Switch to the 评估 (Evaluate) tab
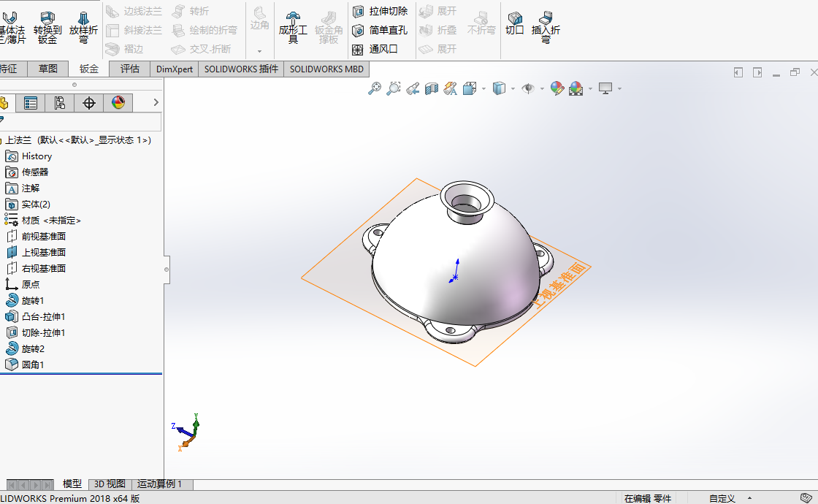The width and height of the screenshot is (818, 504). coord(130,69)
